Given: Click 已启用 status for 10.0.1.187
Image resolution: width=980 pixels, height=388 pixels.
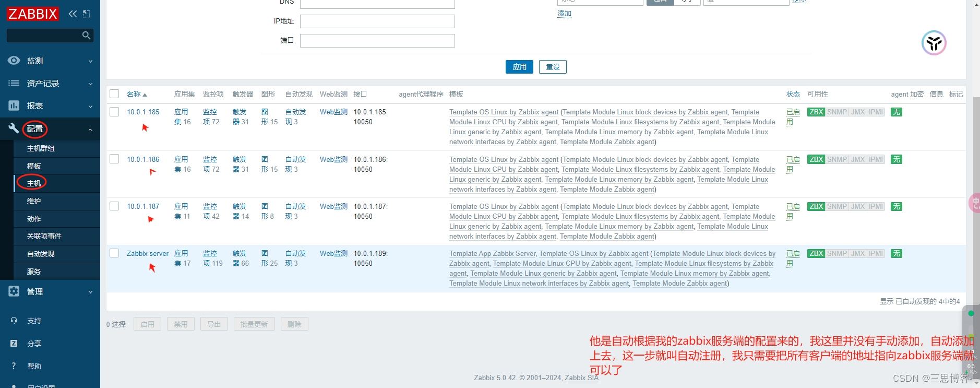Looking at the screenshot, I should (x=793, y=211).
